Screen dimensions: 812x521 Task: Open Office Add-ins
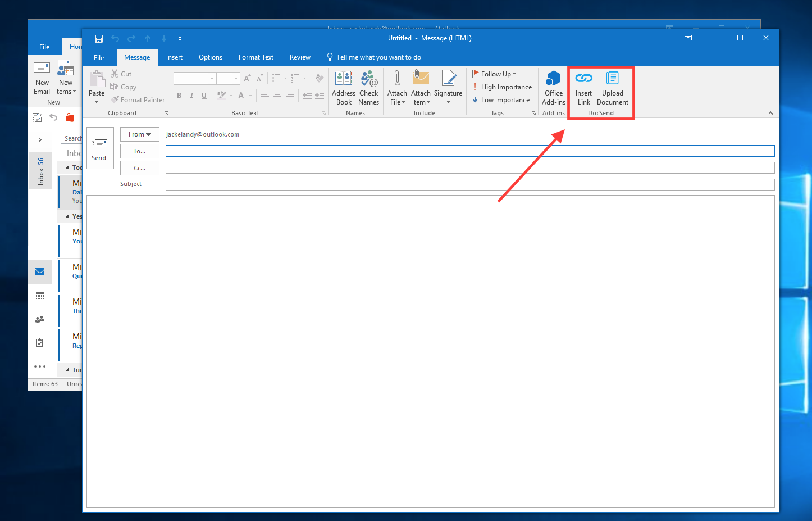click(554, 88)
